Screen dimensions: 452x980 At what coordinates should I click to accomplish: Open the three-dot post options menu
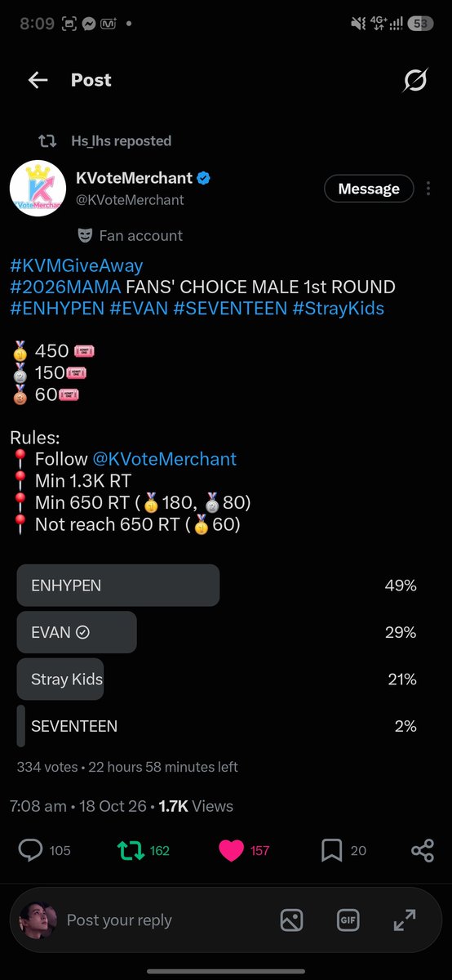click(x=427, y=189)
